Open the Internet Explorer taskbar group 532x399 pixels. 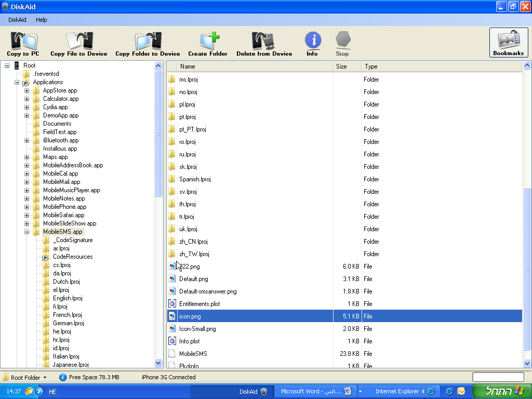tap(398, 392)
